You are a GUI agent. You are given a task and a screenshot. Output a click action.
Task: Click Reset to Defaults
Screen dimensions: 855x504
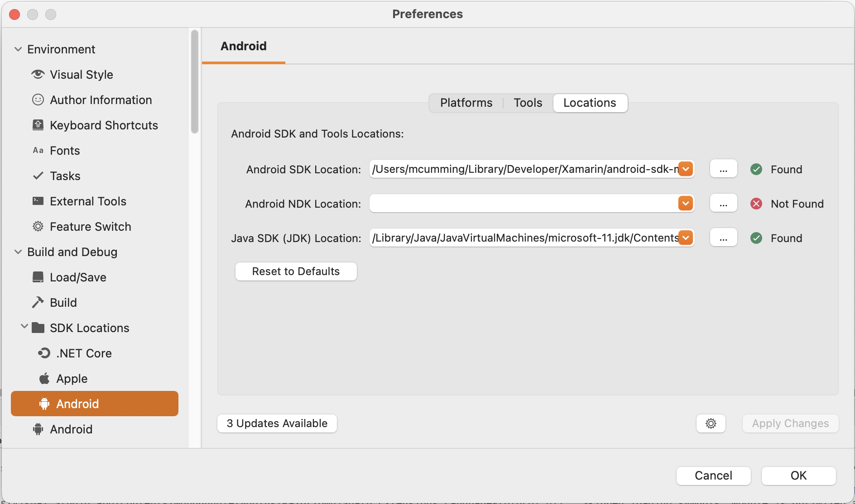pos(296,271)
